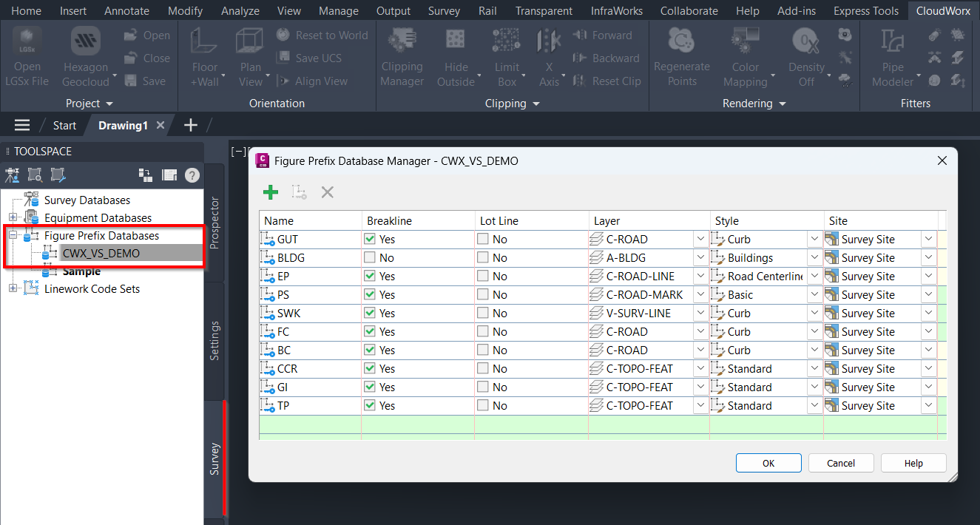
Task: Click the application hamburger menu icon
Action: point(22,125)
